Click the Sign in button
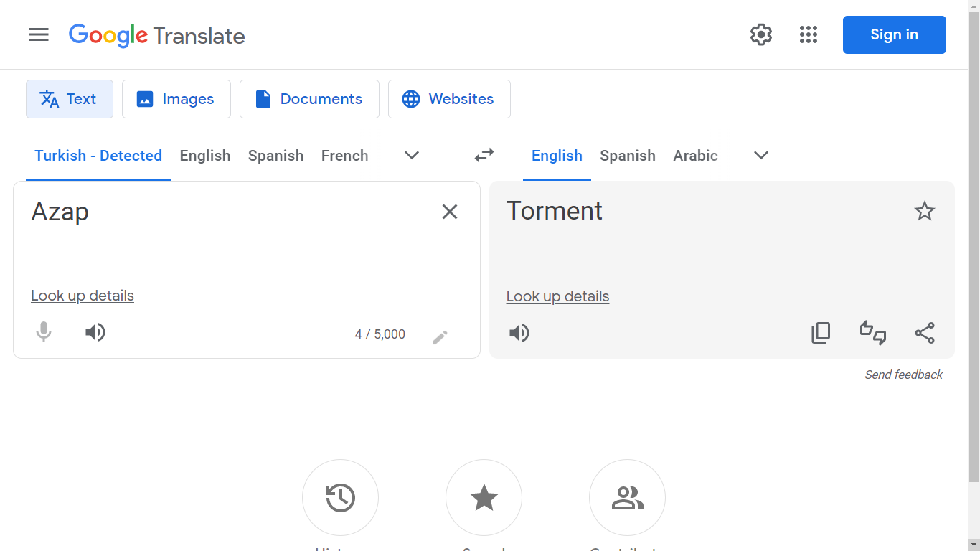This screenshot has width=980, height=551. [x=894, y=34]
